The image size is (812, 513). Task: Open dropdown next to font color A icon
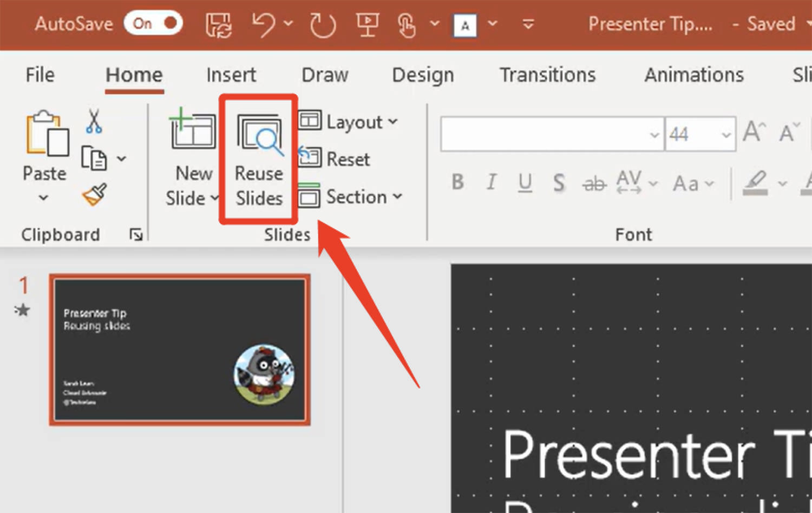click(492, 23)
